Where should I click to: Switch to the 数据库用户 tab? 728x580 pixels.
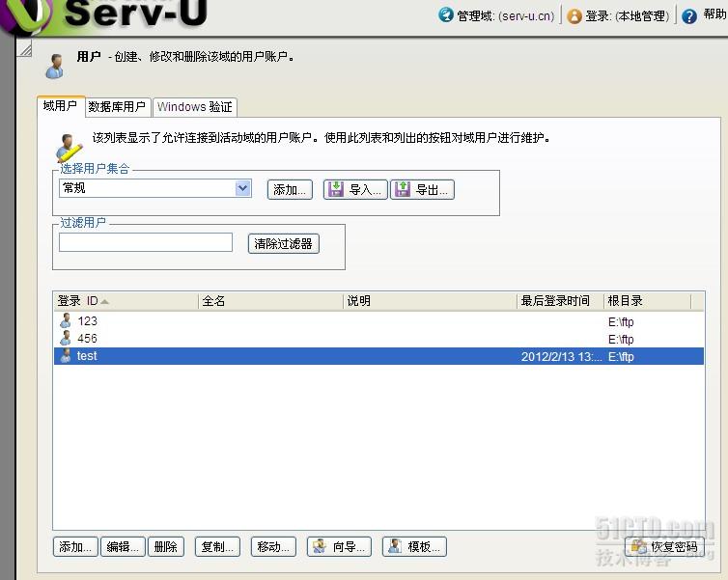coord(118,107)
